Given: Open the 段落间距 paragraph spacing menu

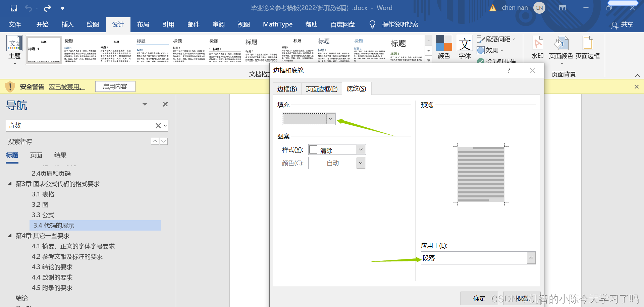Looking at the screenshot, I should pos(496,39).
